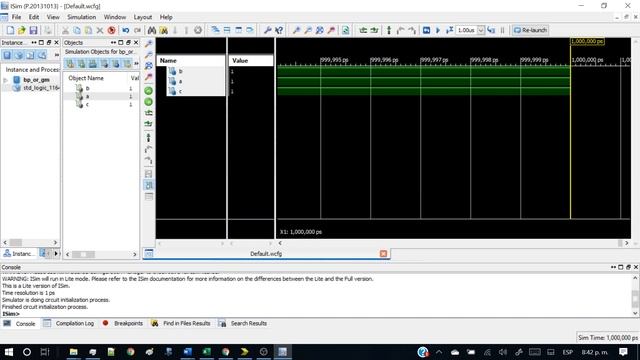
Task: Click the Find binoculars icon
Action: tap(152, 30)
